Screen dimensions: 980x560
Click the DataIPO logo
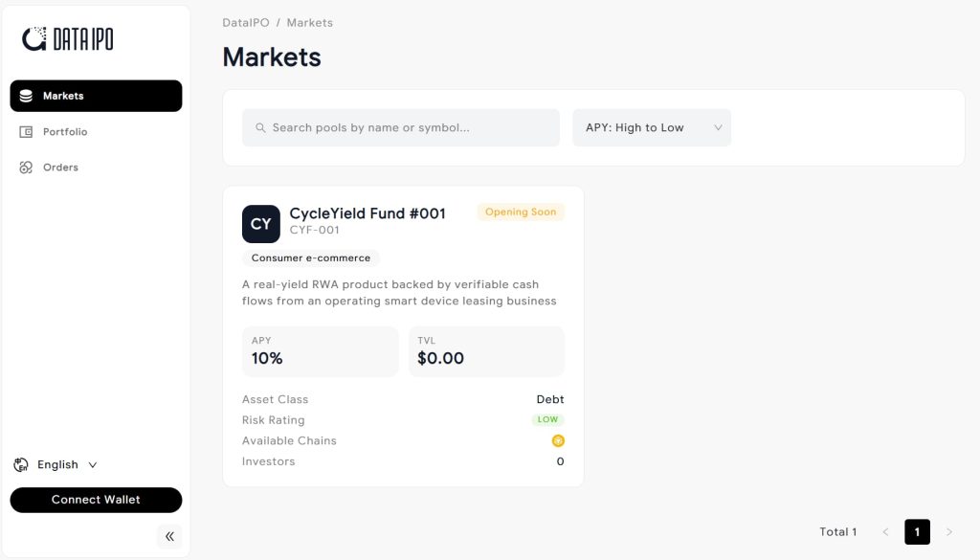tap(68, 39)
